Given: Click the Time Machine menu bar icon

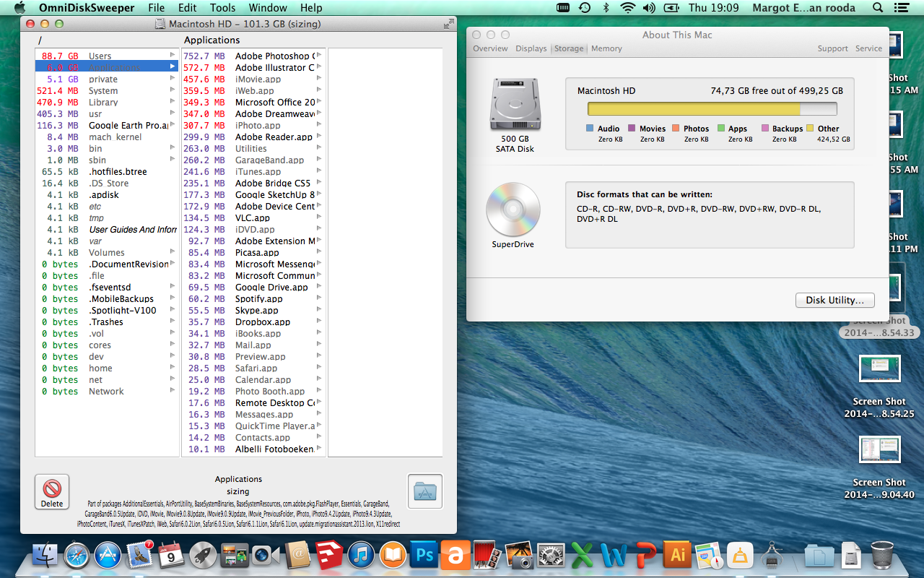Looking at the screenshot, I should (585, 8).
